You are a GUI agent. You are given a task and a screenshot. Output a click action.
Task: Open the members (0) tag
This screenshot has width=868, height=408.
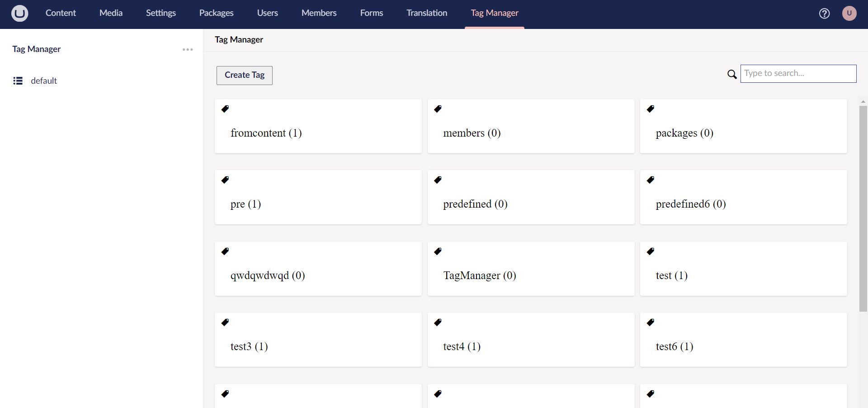(x=531, y=126)
